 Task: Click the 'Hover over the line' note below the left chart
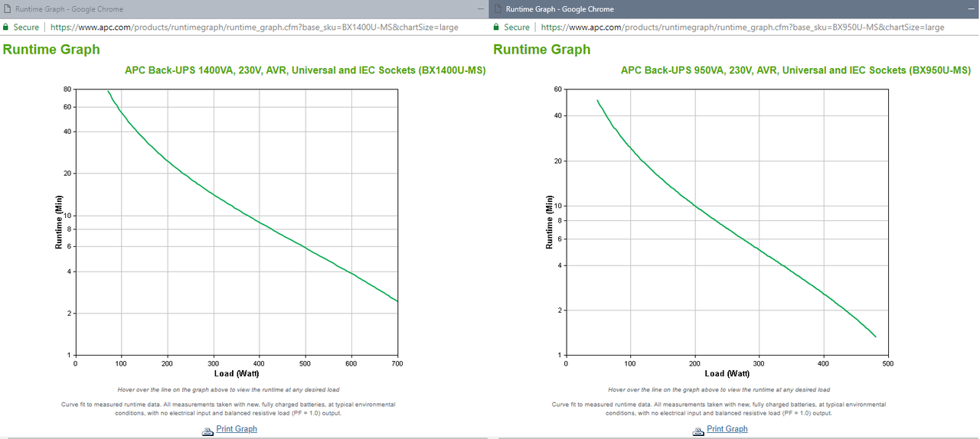(x=228, y=389)
